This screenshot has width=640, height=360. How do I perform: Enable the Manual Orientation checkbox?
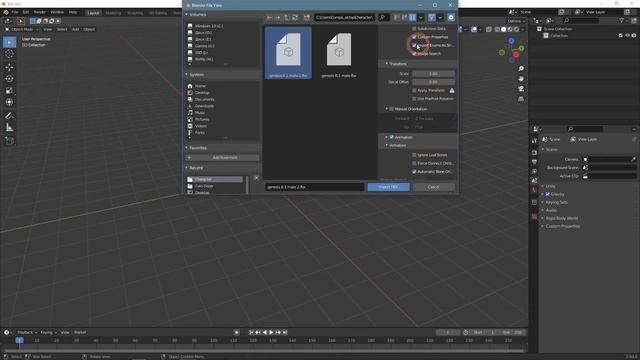click(x=391, y=109)
